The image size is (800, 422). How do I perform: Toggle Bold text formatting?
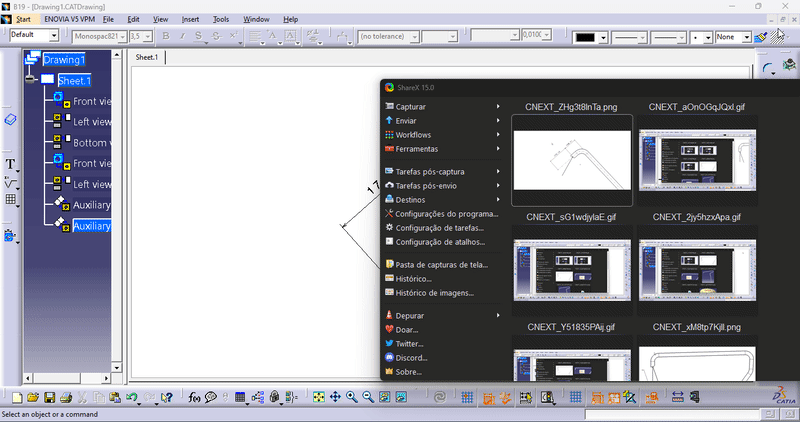pos(166,36)
